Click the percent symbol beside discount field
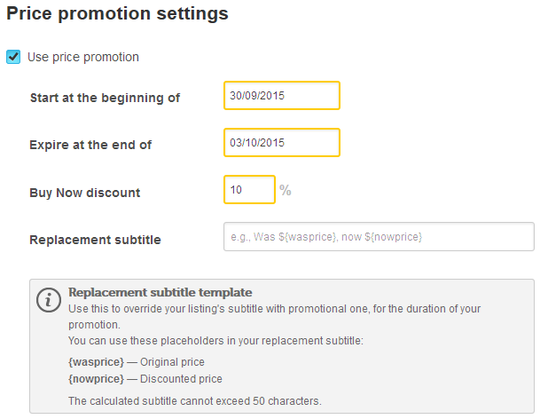The image size is (540, 419). pos(285,190)
